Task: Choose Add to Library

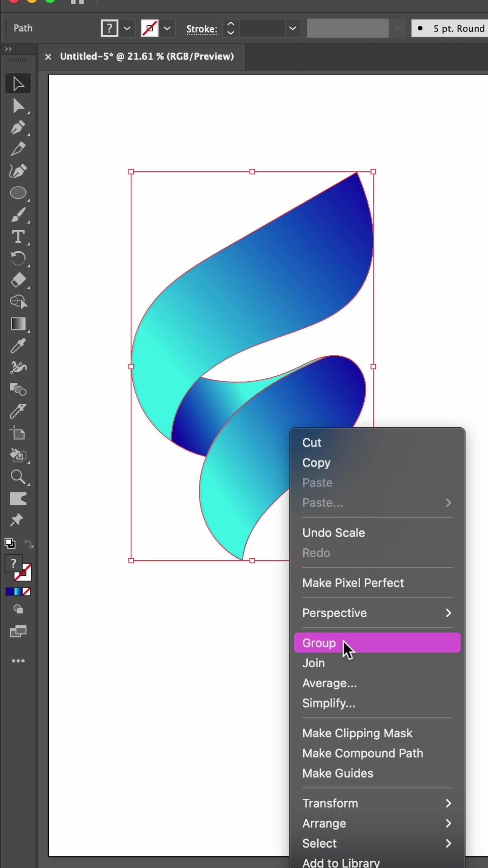Action: (x=377, y=862)
